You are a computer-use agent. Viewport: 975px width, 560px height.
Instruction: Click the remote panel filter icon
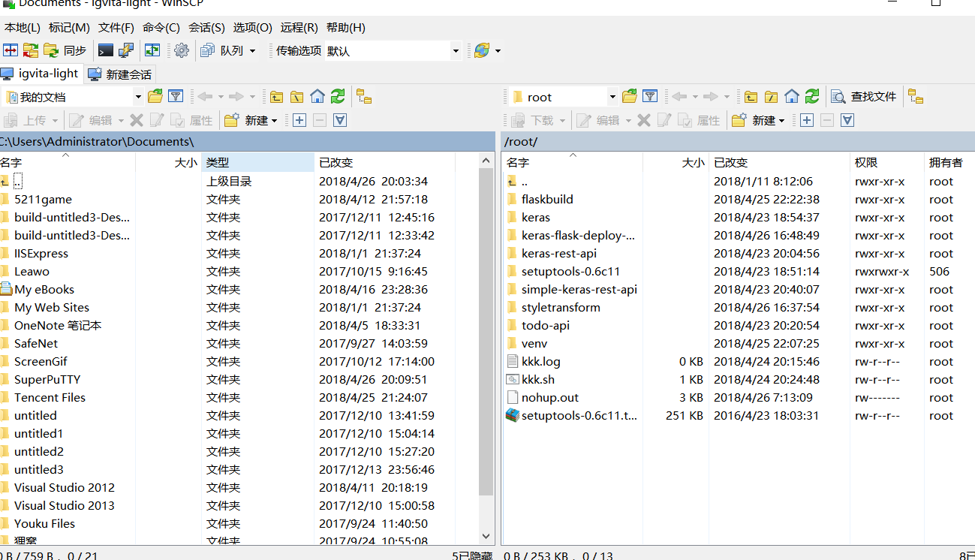650,96
